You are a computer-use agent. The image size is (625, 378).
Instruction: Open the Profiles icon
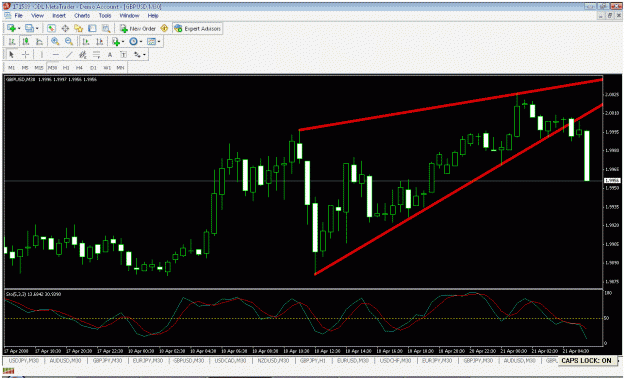(x=29, y=28)
